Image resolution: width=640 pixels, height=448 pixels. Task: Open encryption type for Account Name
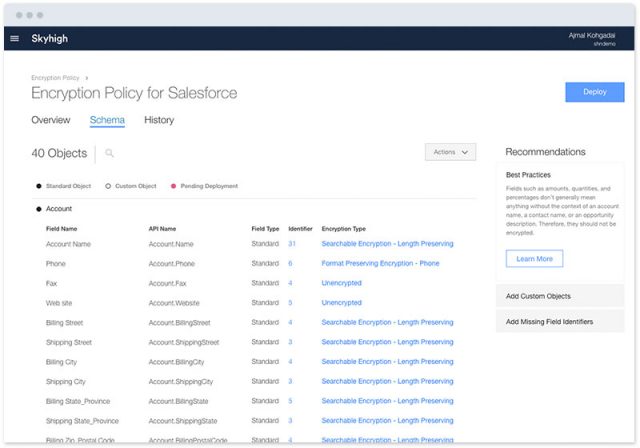coord(387,244)
